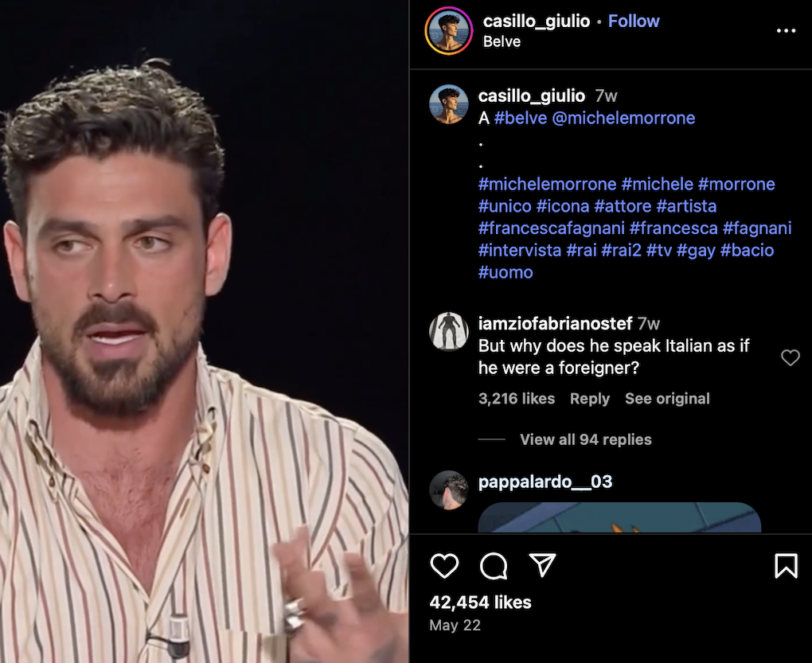Image resolution: width=812 pixels, height=663 pixels.
Task: Open comments via the speech bubble icon
Action: pos(493,566)
